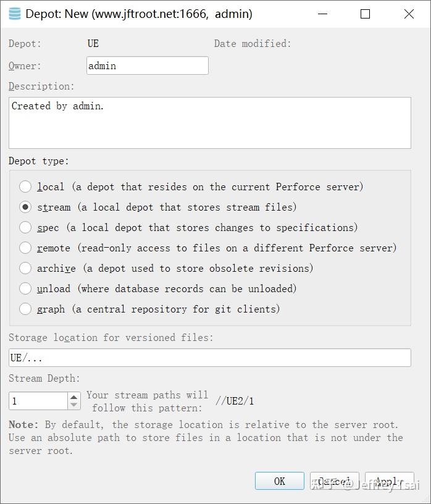Close the Depot: New dialog

pyautogui.click(x=409, y=14)
